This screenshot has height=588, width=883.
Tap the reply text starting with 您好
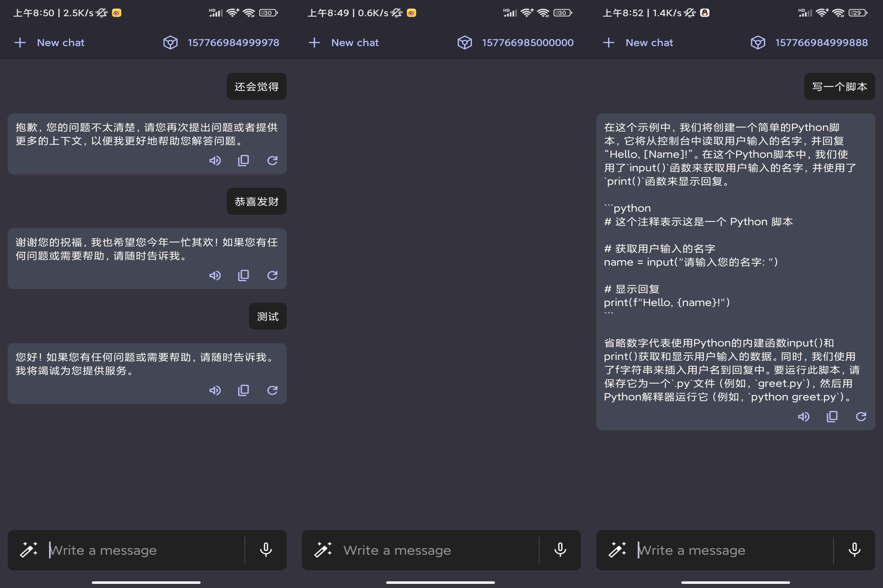pyautogui.click(x=145, y=364)
